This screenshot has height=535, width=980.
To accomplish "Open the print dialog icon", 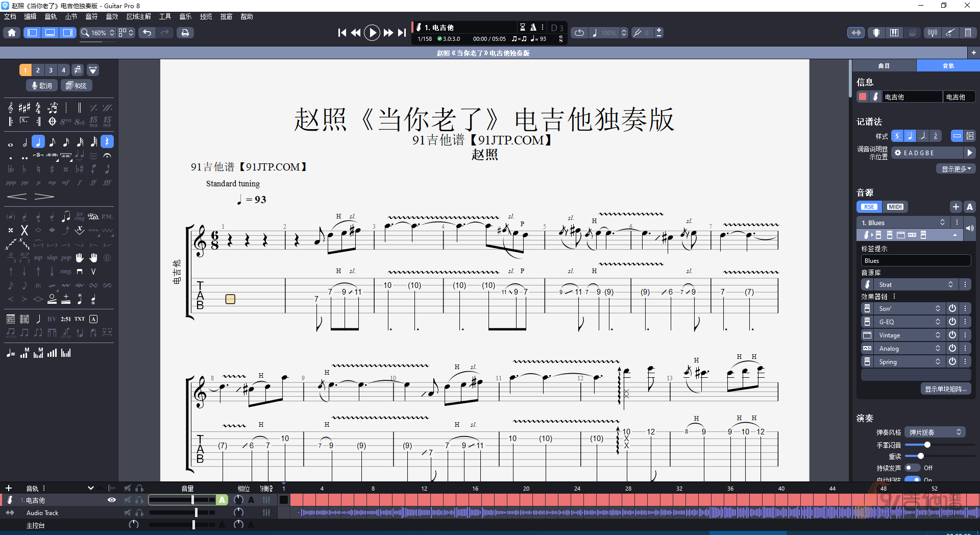I will pyautogui.click(x=185, y=33).
